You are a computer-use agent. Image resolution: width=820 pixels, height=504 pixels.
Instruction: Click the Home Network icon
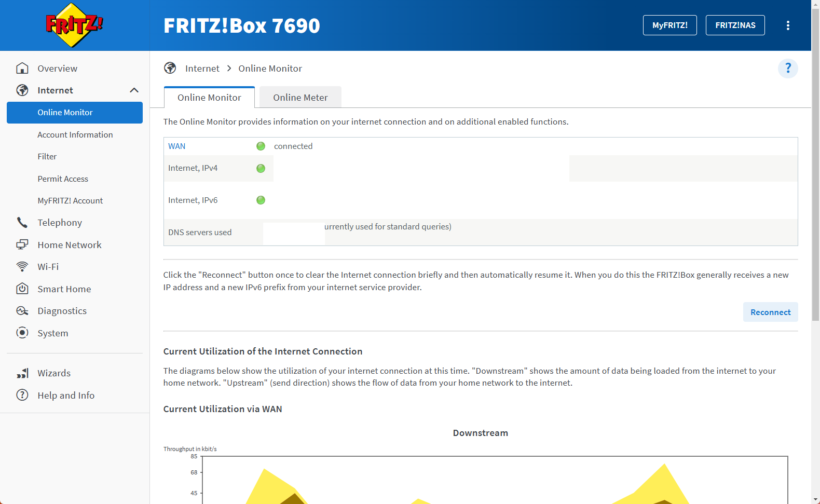(22, 244)
